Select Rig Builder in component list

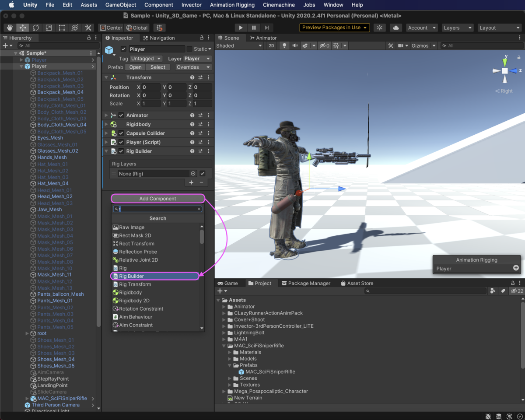click(155, 276)
